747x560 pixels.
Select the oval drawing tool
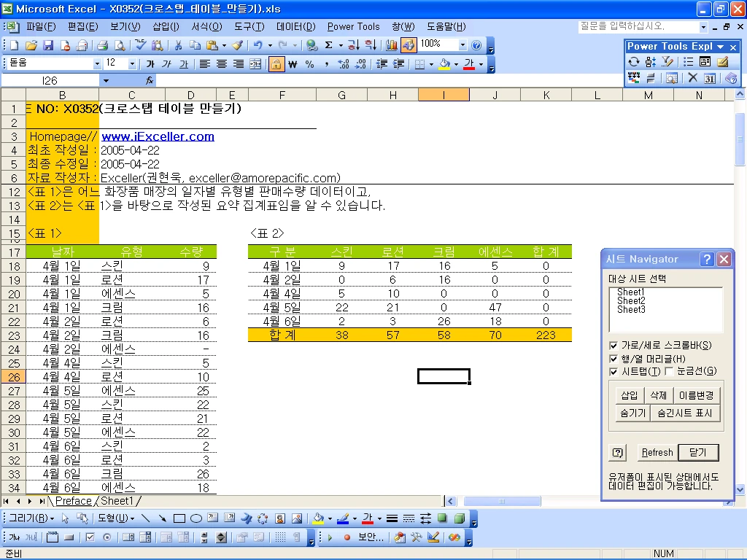(x=196, y=518)
